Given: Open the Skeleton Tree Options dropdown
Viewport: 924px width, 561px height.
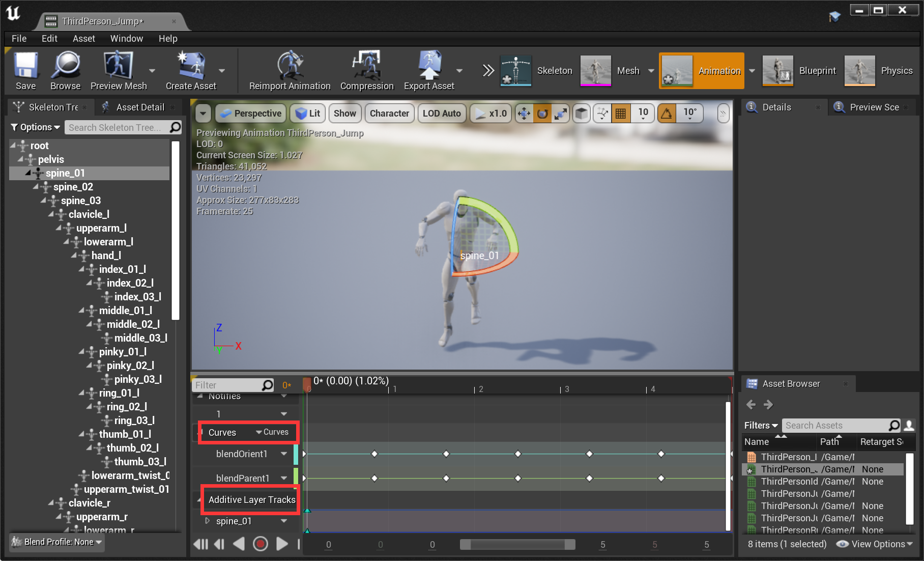Looking at the screenshot, I should 36,127.
